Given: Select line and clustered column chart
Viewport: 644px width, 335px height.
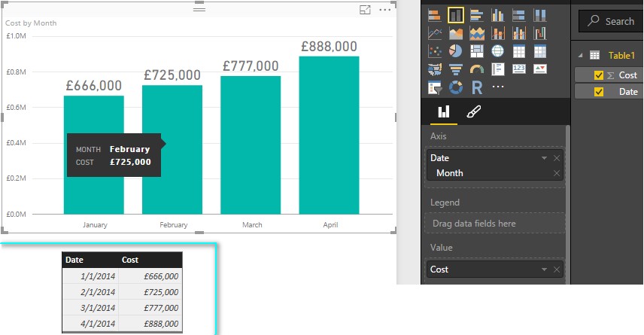Looking at the screenshot, I should 518,33.
